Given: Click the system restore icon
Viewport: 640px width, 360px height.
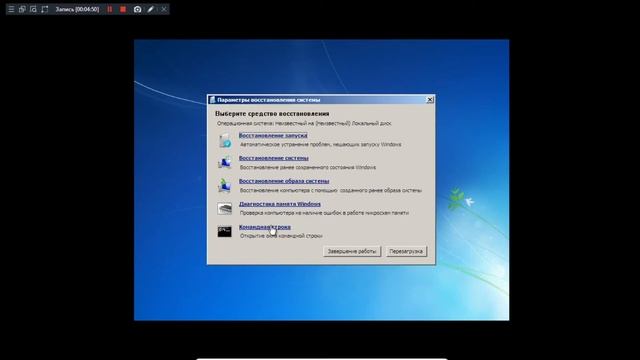Looking at the screenshot, I should coord(224,163).
